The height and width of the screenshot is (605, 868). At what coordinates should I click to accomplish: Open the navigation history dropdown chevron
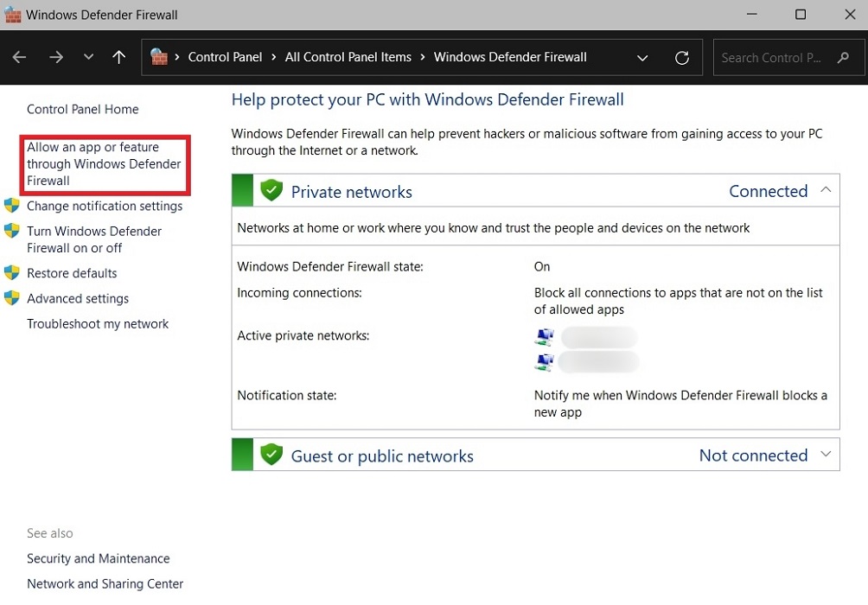point(87,57)
